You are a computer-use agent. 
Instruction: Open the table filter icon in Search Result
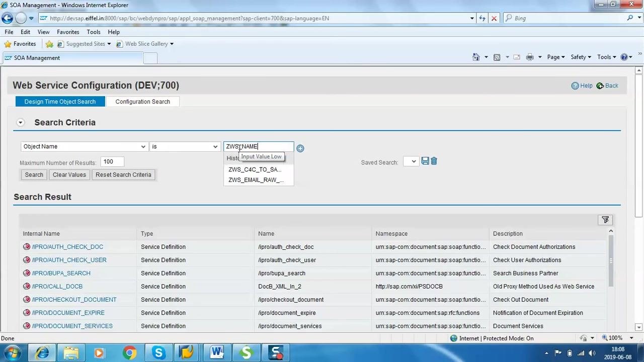605,220
